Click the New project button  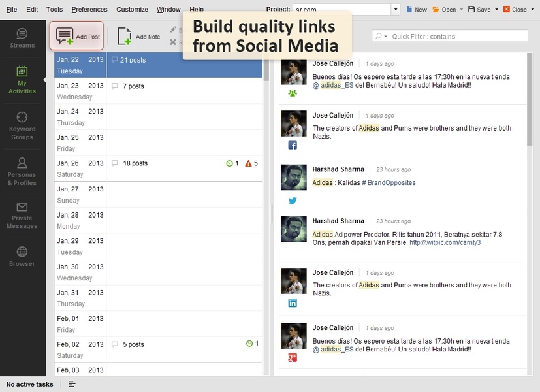tap(417, 9)
